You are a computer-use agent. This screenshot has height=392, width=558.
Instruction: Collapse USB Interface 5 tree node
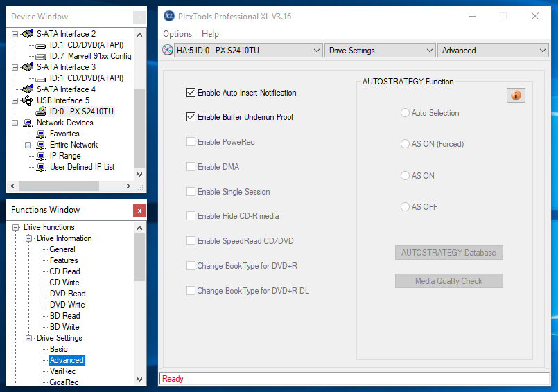coord(15,100)
